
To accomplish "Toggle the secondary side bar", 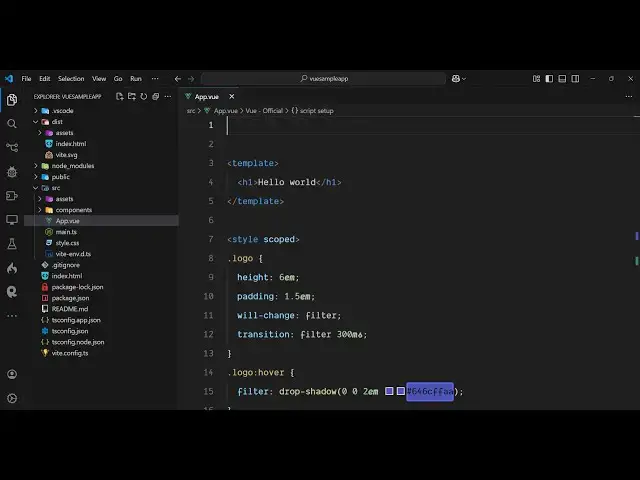I will (575, 79).
